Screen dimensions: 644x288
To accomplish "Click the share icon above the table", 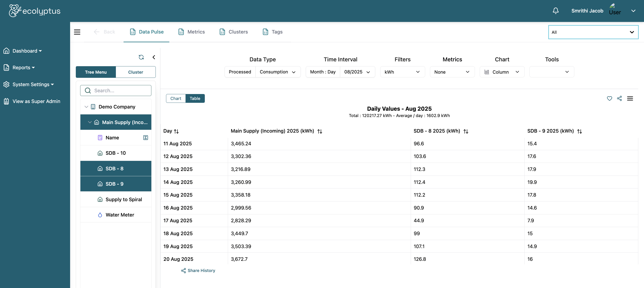I will [x=619, y=99].
